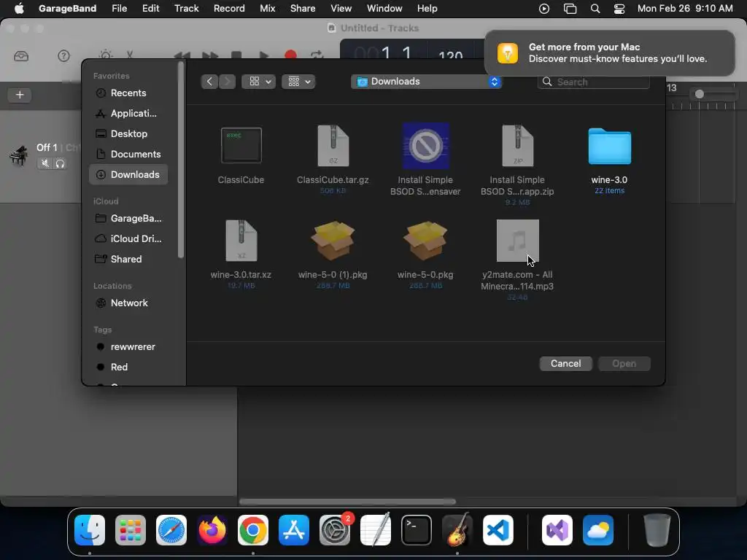Click the red Record button in GarageBand
This screenshot has height=560, width=747.
pos(290,55)
